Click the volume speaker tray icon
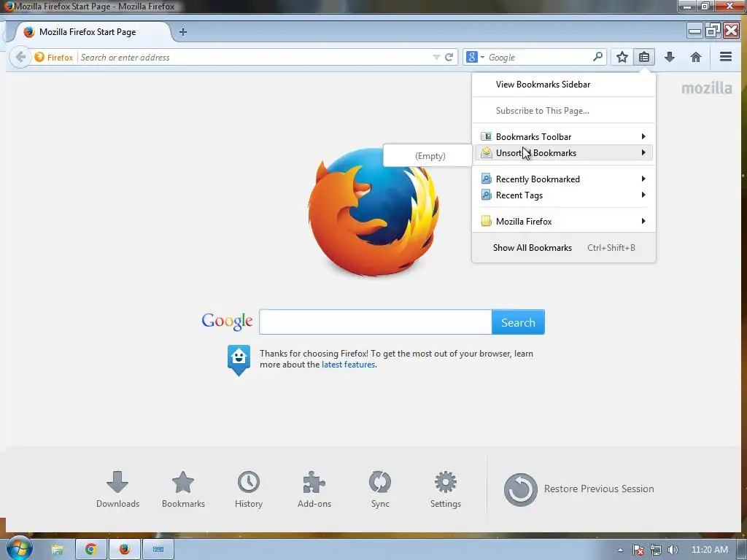 click(x=673, y=550)
